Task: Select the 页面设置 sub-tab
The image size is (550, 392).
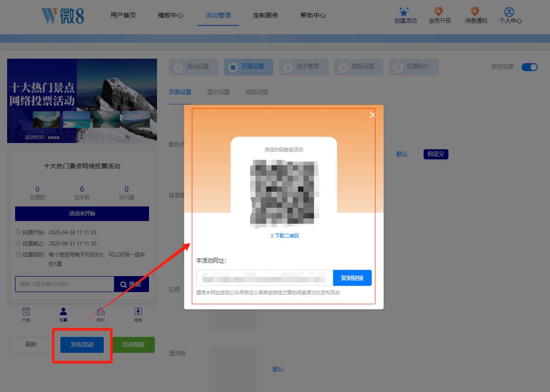Action: tap(180, 92)
